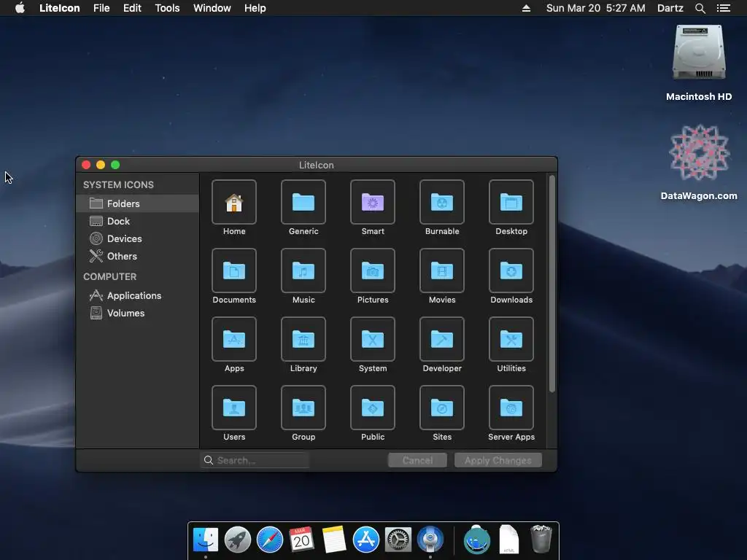Pick the Downloads folder icon
The height and width of the screenshot is (560, 747).
tap(511, 271)
